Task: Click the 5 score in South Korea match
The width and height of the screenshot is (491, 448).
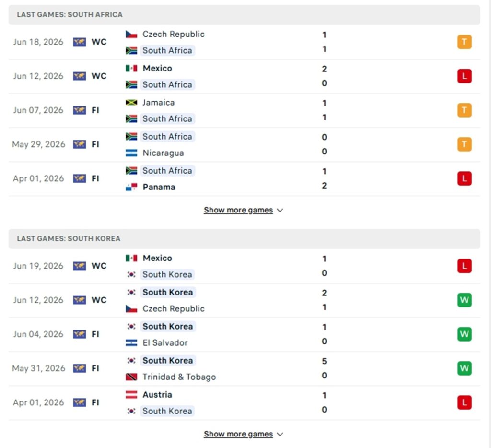Action: point(325,361)
